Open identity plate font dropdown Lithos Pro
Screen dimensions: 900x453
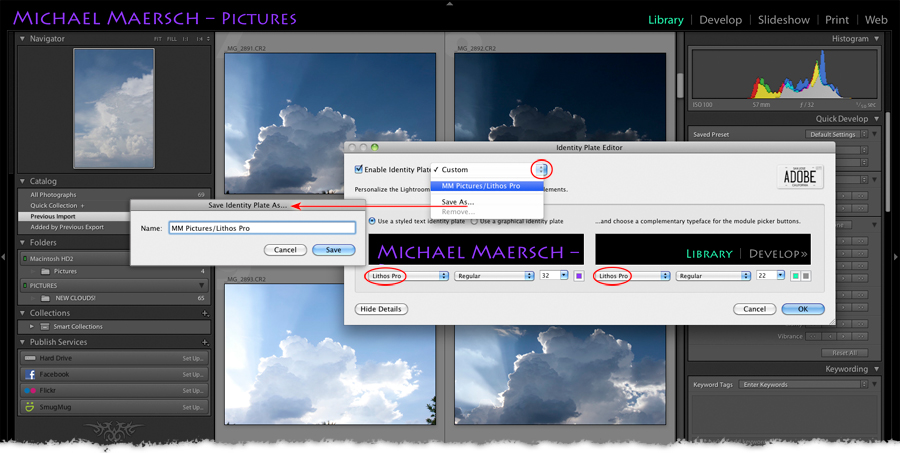point(408,276)
